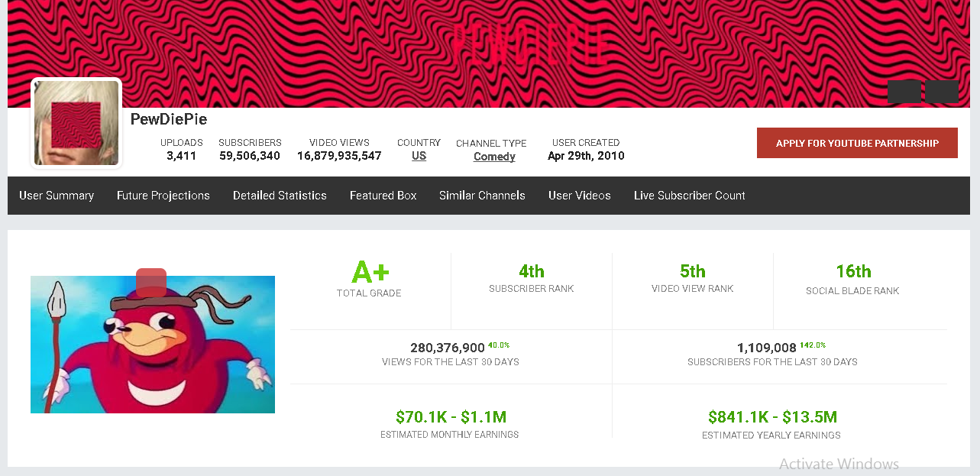Click video views value 16,879,935,547
Image resolution: width=980 pixels, height=476 pixels.
point(339,156)
